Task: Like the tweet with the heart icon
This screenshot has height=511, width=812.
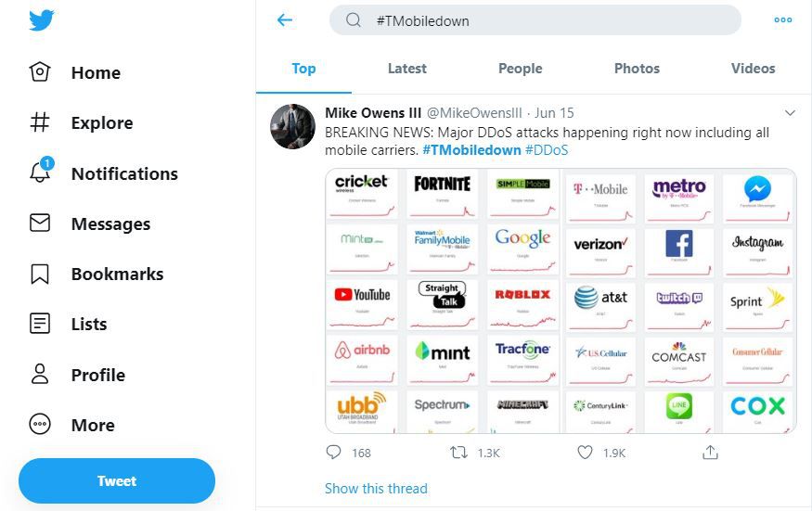Action: 585,453
